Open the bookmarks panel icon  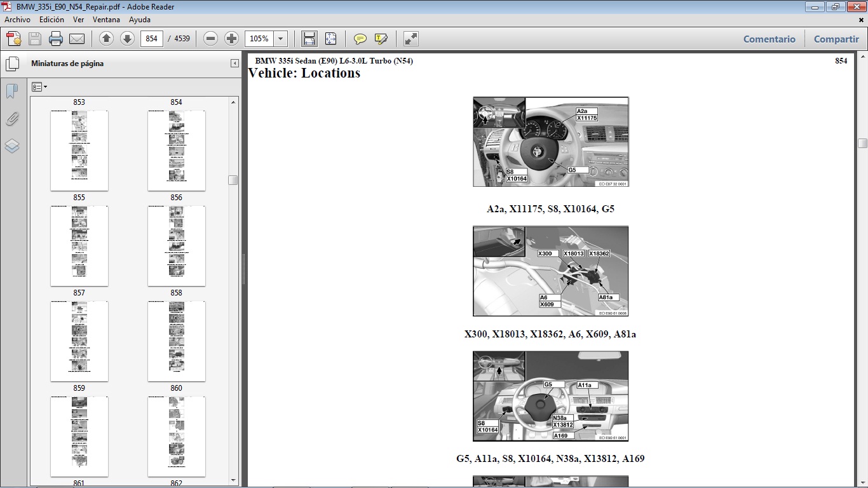click(12, 91)
